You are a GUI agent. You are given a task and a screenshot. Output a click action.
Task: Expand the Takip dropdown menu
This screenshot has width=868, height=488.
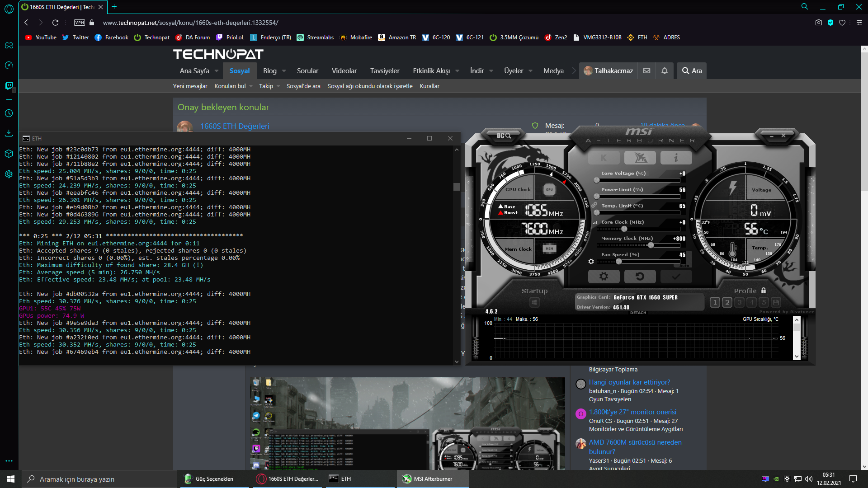click(278, 86)
